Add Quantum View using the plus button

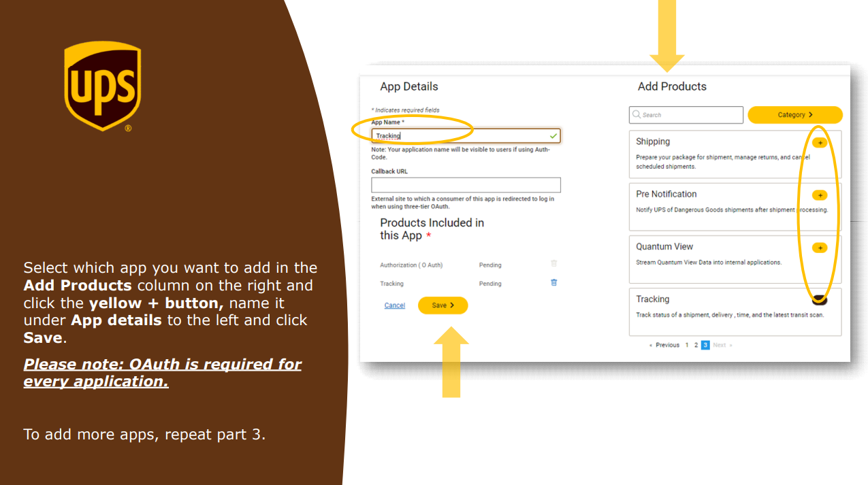tap(820, 248)
